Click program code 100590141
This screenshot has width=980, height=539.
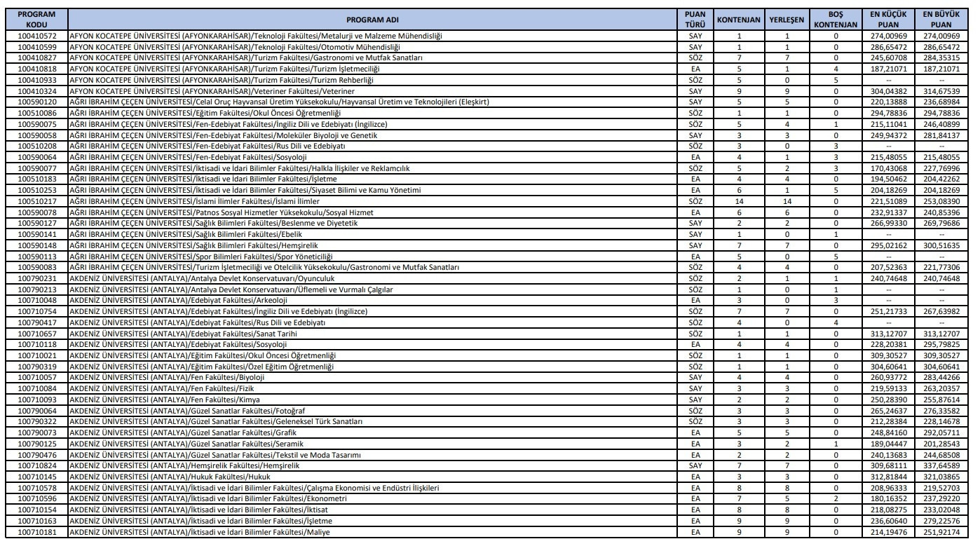[x=36, y=235]
